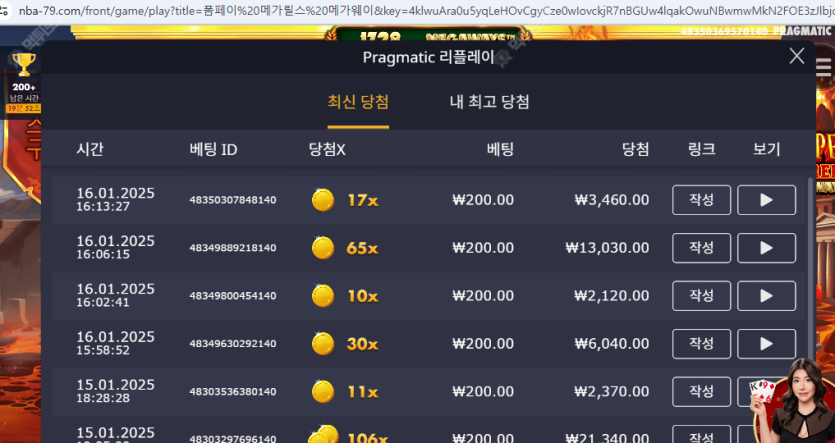Click the 베팅 ID column header
The height and width of the screenshot is (443, 835).
coord(213,150)
